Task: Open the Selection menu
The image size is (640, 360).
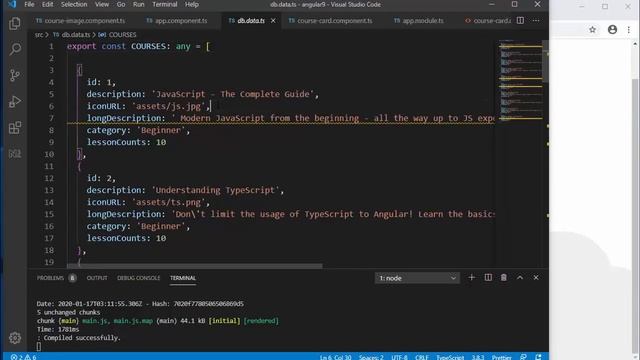Action: pos(74,4)
